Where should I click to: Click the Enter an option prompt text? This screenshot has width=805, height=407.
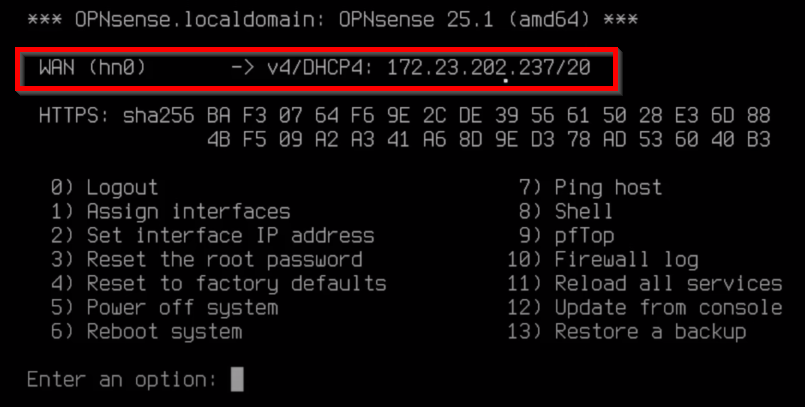click(x=122, y=380)
